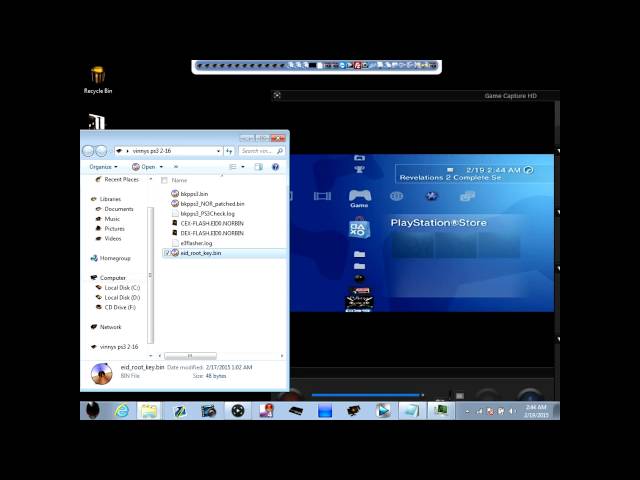Select the file bkpps3.bin
Viewport: 640px width, 480px height.
[194, 194]
